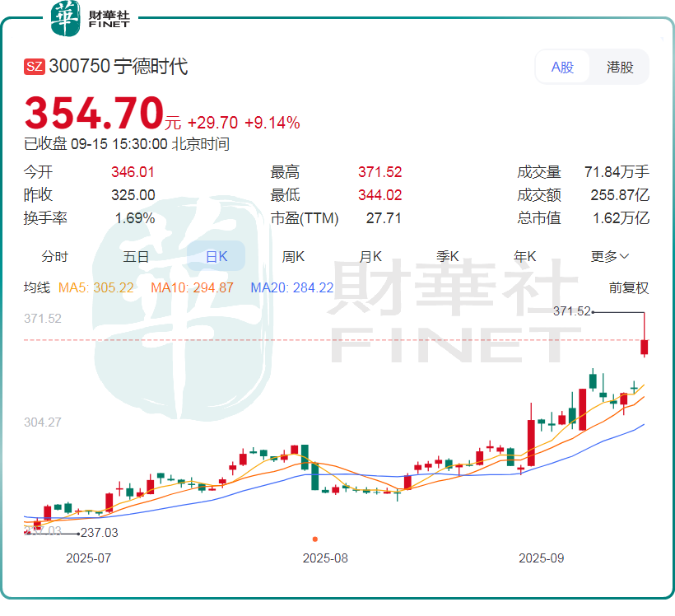Click the latest red candlestick at chart right

point(644,348)
